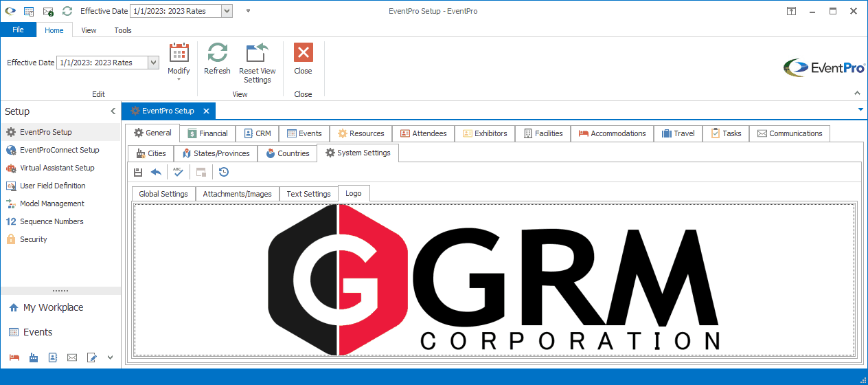Switch to the Events setup tab
The image size is (868, 385).
[x=304, y=133]
